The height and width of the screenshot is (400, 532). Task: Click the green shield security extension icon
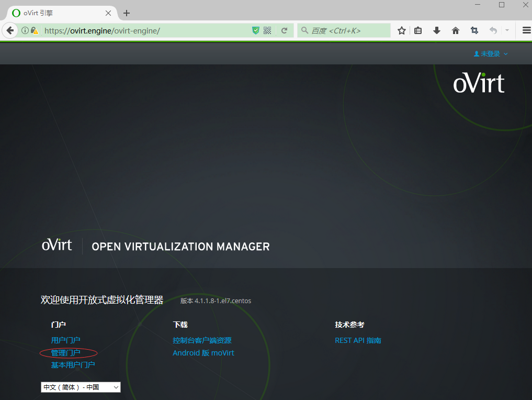pos(256,30)
